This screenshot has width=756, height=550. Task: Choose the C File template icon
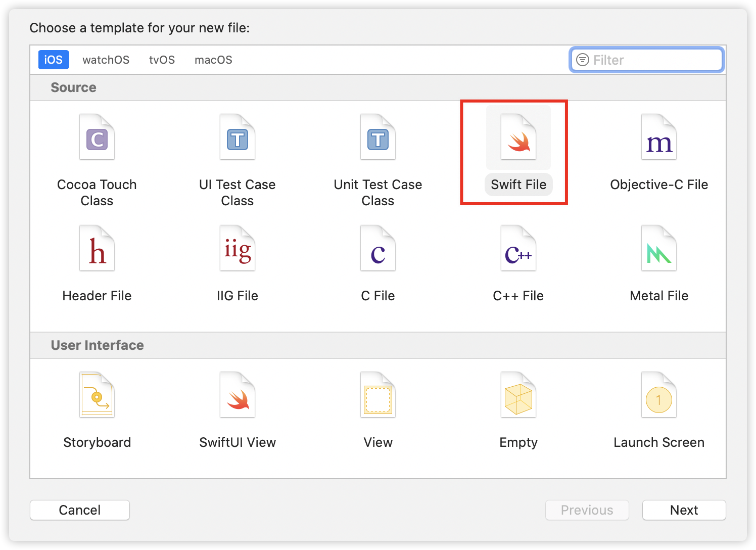pos(378,248)
